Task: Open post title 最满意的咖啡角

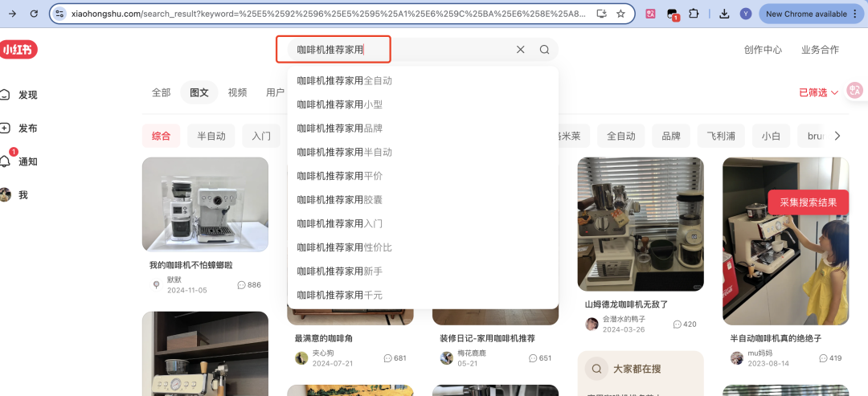Action: point(324,338)
